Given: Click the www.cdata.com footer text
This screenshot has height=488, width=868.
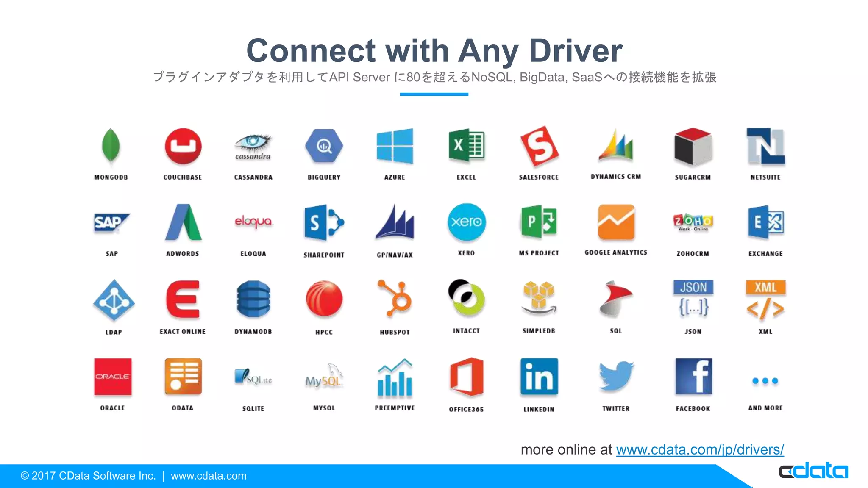Looking at the screenshot, I should pos(209,476).
